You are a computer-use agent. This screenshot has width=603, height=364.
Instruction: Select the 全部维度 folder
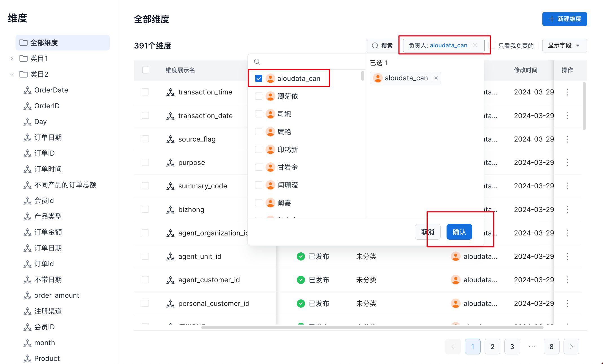63,43
